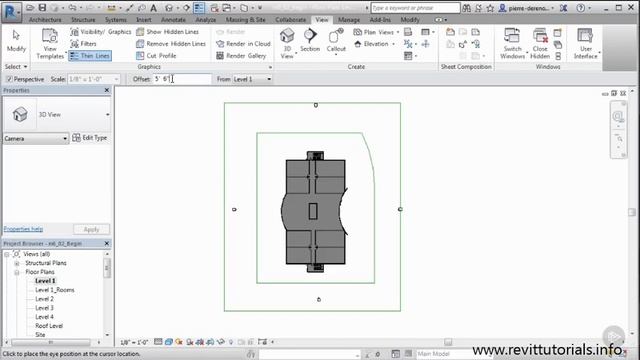Open the Analyze tab
The image size is (640, 360).
point(205,20)
